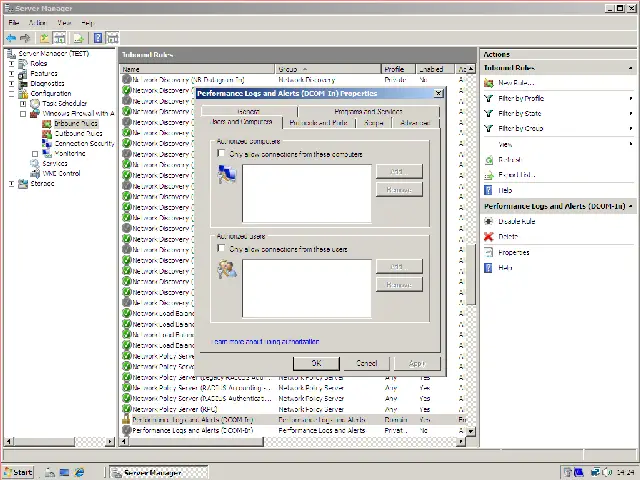Click Cancel in the Properties dialog
This screenshot has width=640, height=480.
367,363
